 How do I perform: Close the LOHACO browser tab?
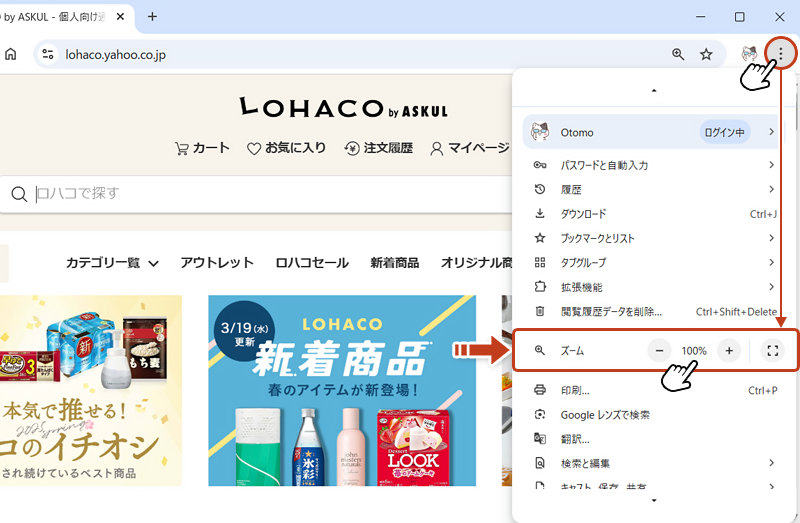point(120,17)
